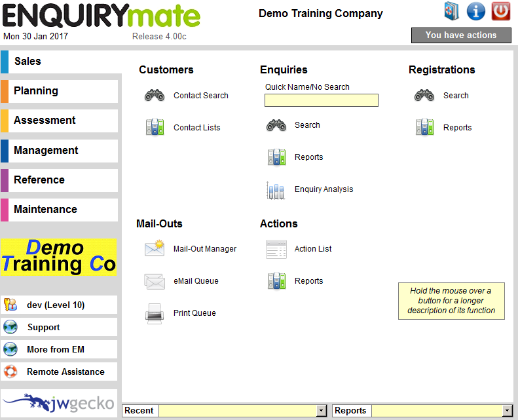Click the Mon 30 Jan 2017 date
518x420 pixels.
pos(35,36)
